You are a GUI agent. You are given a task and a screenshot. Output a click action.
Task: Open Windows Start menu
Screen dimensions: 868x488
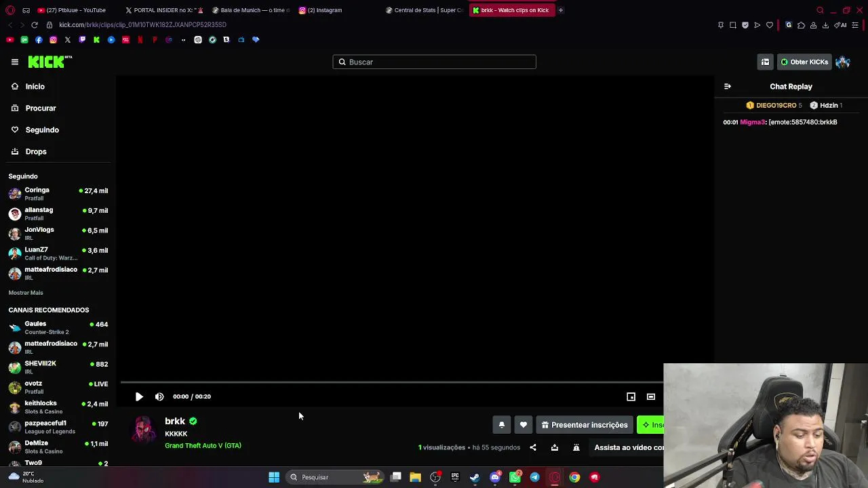(x=274, y=477)
